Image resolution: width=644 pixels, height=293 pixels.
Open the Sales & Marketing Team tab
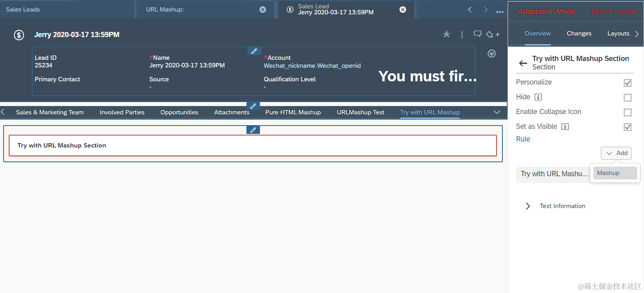pyautogui.click(x=50, y=112)
